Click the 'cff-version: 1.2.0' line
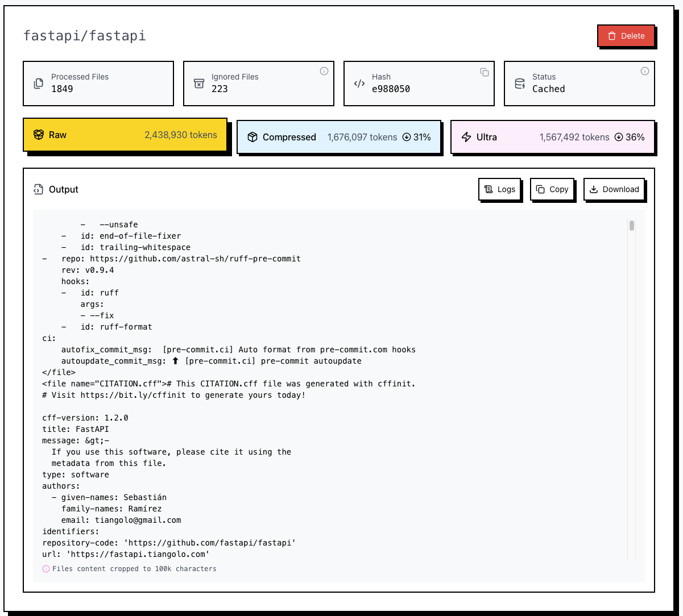This screenshot has width=683, height=616. (x=85, y=418)
